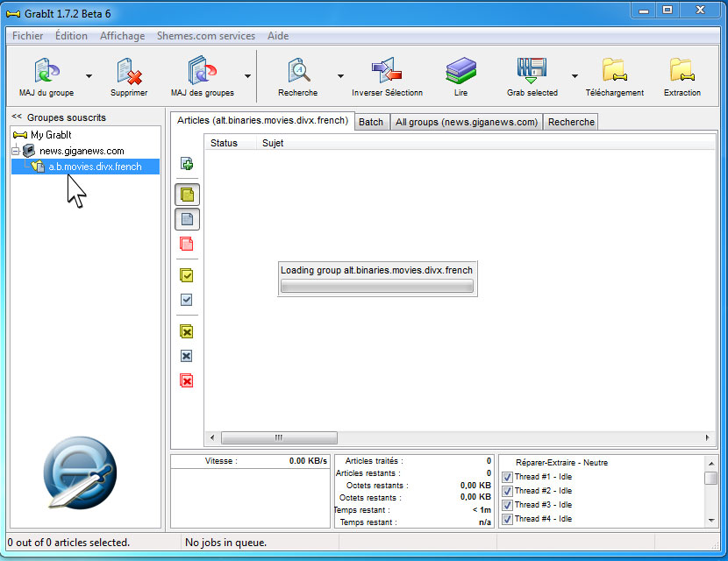Image resolution: width=728 pixels, height=561 pixels.
Task: Open the Recherche magnifier tool
Action: [298, 71]
